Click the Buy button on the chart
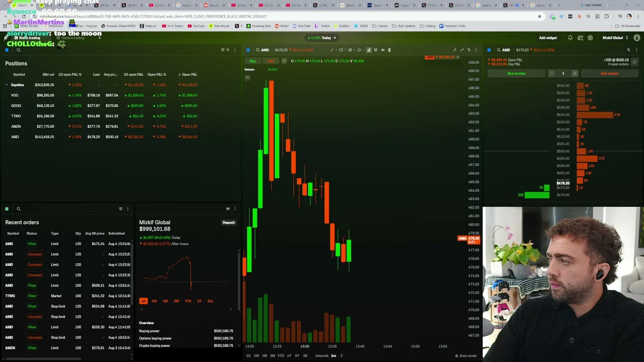Screen dimensions: 644x362 253,61
